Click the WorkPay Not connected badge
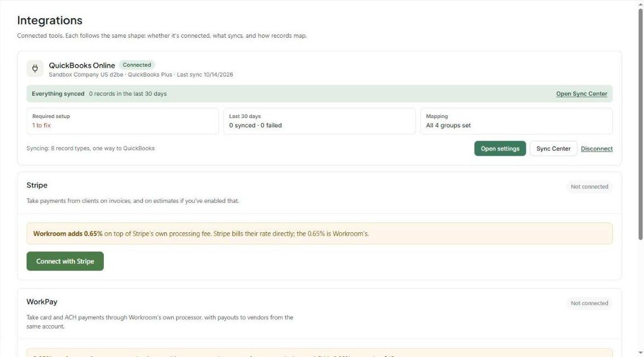The width and height of the screenshot is (644, 357). 589,303
